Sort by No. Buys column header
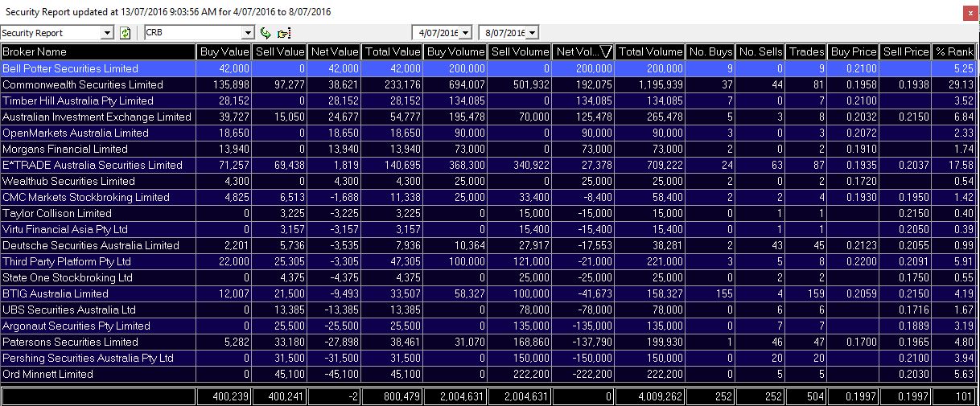Viewport: 980px width, 406px height. click(x=711, y=52)
